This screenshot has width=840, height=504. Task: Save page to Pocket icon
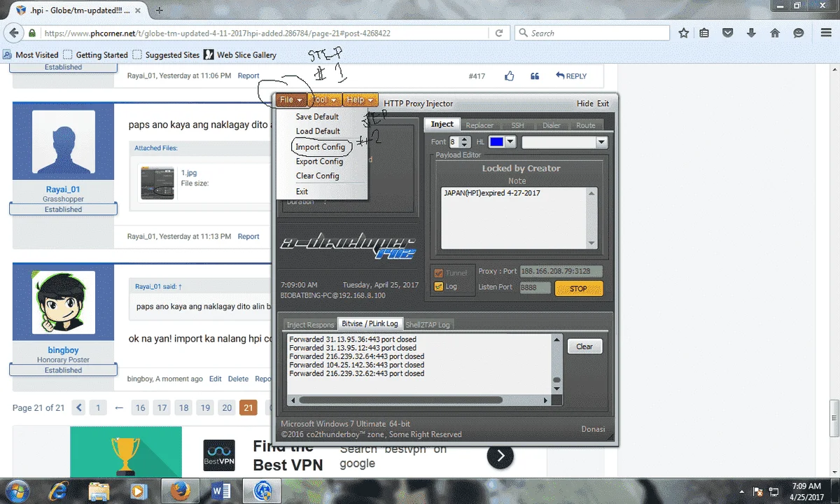point(728,33)
